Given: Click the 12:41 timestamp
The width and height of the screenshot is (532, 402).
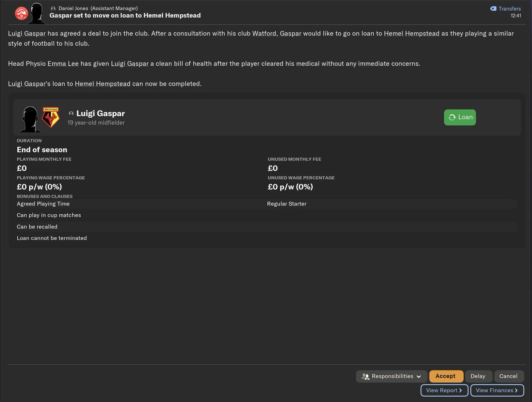Looking at the screenshot, I should click(516, 16).
